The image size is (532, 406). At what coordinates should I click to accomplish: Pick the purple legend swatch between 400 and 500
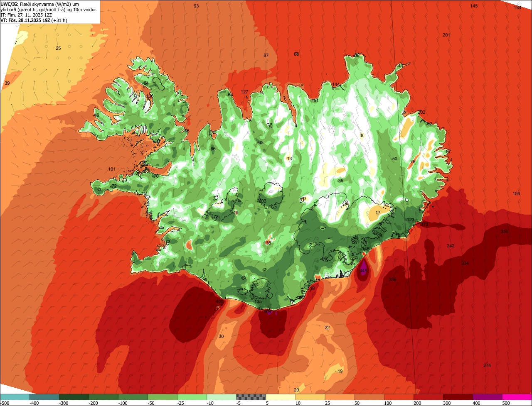coord(488,396)
